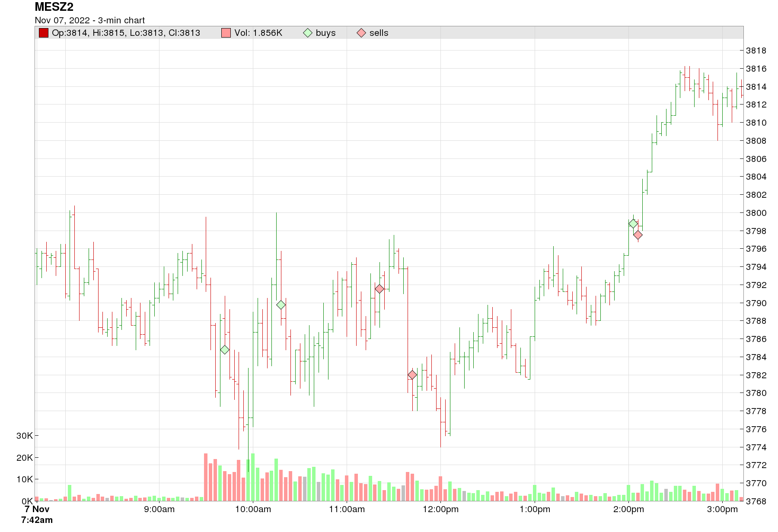The width and height of the screenshot is (778, 532).
Task: Click the 30K volume axis label
Action: tap(25, 436)
